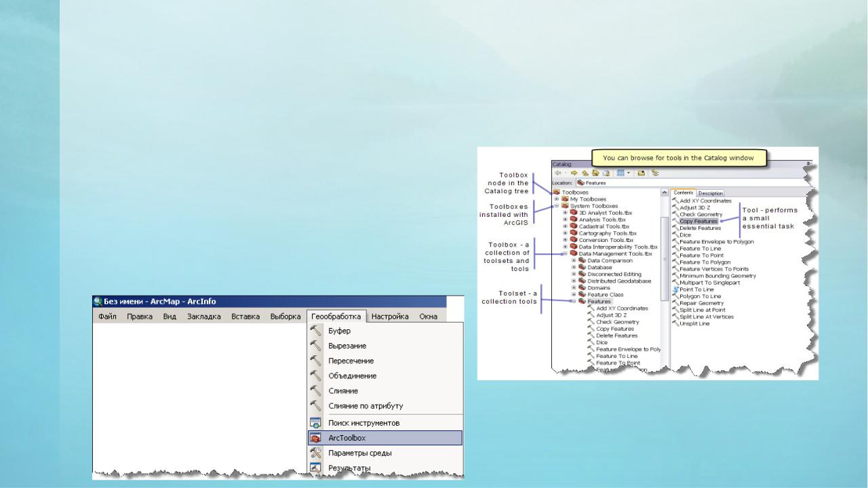Expand Analysis Tools.tbx node
Image resolution: width=868 pixels, height=488 pixels.
click(566, 220)
